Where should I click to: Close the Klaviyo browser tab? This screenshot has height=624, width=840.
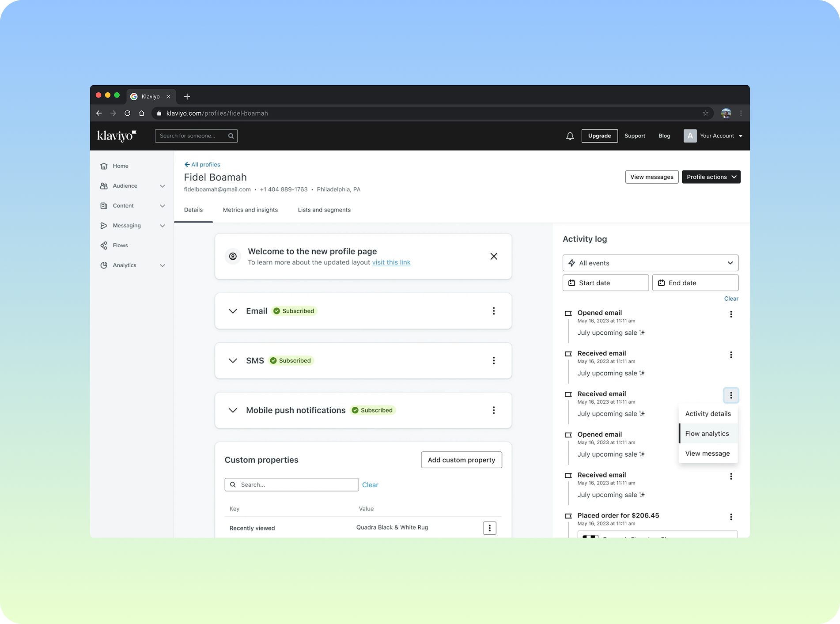point(168,96)
